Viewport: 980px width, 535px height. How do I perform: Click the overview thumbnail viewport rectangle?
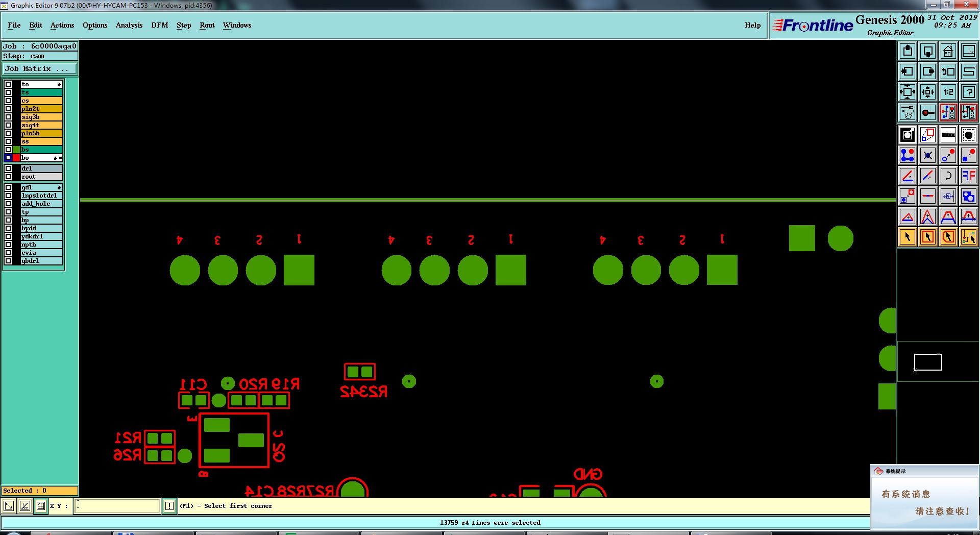coord(927,362)
